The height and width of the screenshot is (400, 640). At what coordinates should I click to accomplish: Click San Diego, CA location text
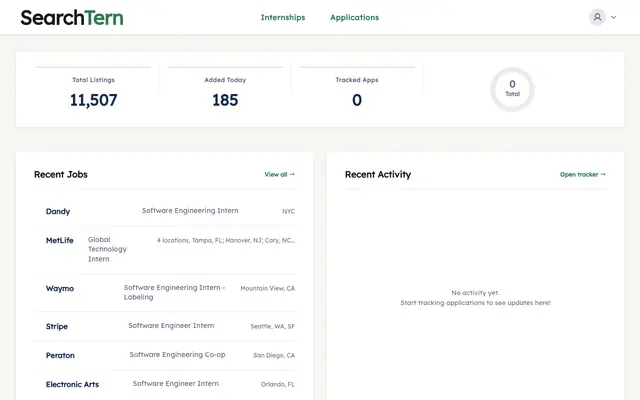274,355
